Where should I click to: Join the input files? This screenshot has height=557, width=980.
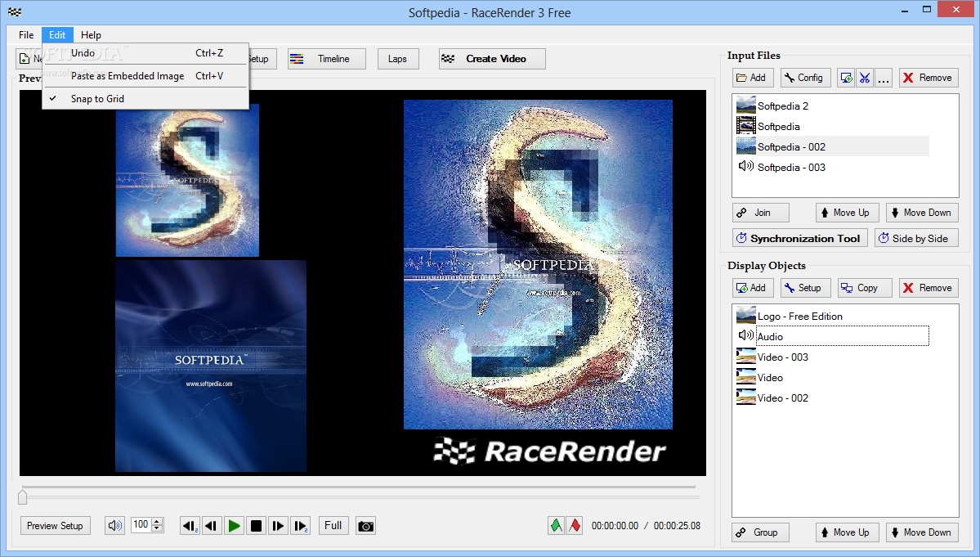point(761,213)
